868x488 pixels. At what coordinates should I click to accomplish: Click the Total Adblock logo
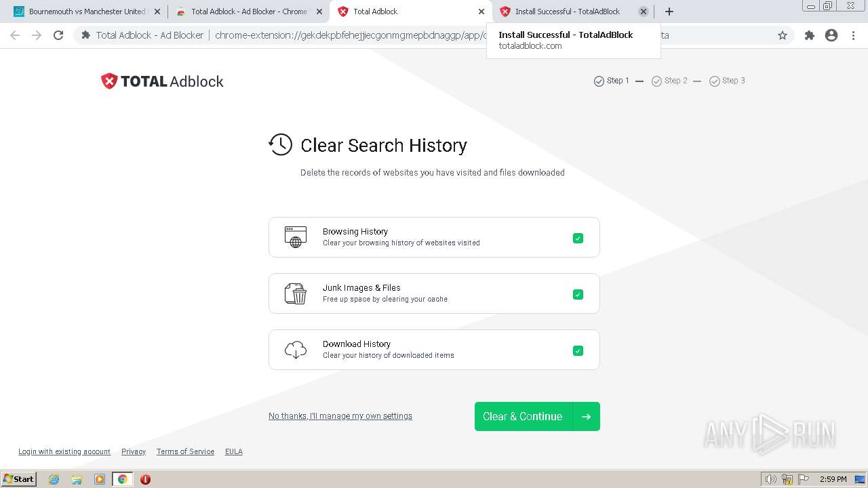[162, 81]
